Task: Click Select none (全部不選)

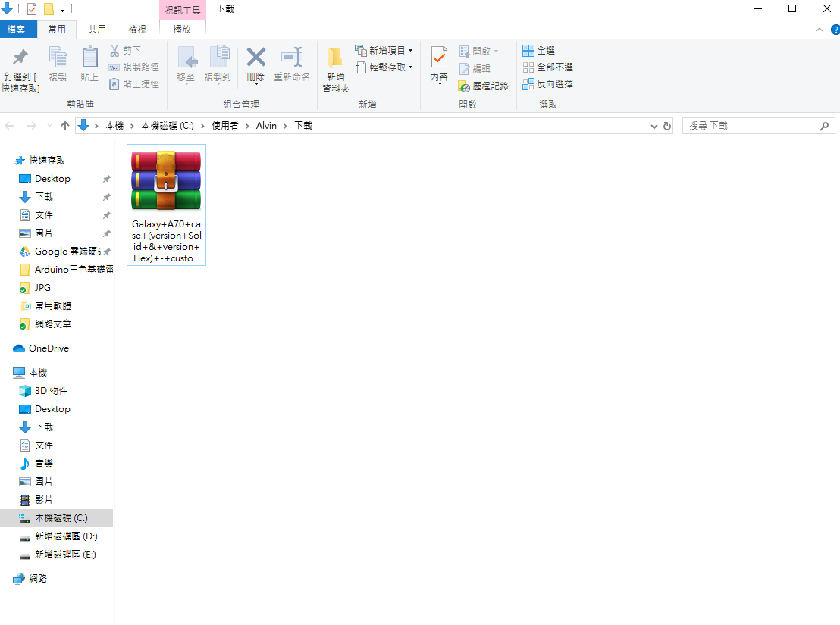Action: [547, 67]
